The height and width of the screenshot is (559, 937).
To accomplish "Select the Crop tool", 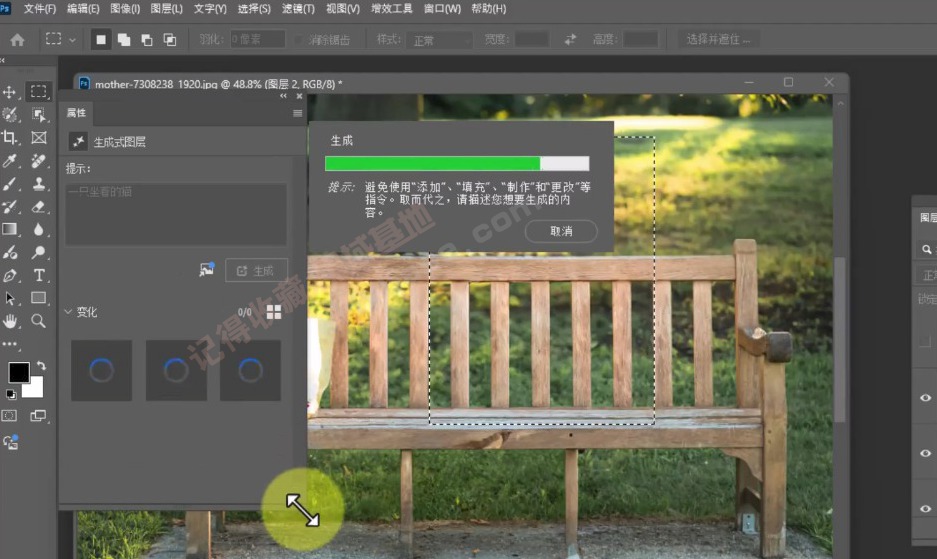I will tap(10, 138).
